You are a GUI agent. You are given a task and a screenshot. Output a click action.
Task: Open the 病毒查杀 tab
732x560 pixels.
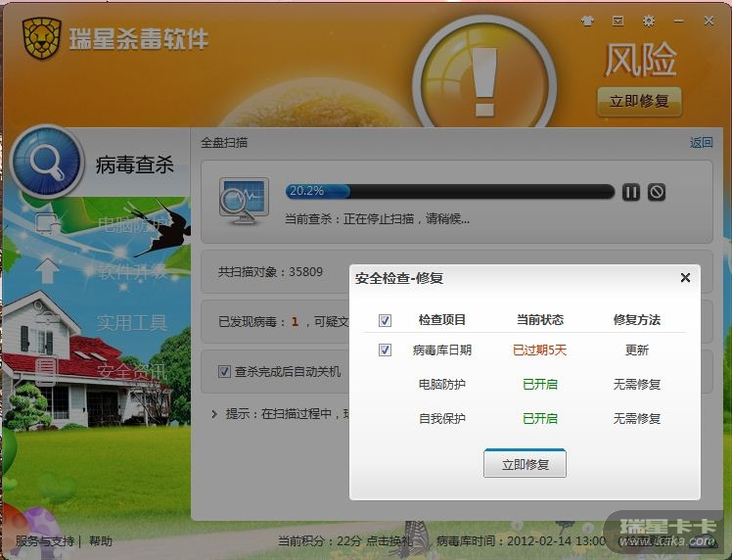[x=134, y=164]
